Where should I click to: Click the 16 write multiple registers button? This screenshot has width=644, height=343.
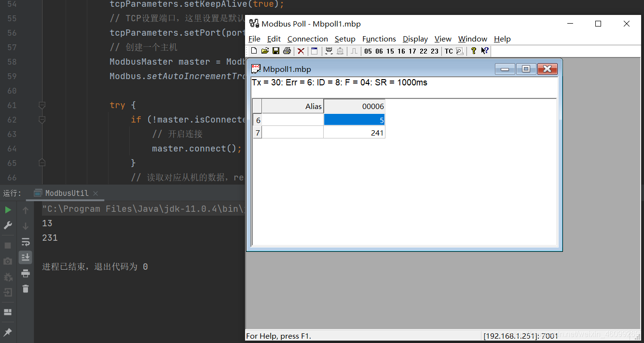401,51
